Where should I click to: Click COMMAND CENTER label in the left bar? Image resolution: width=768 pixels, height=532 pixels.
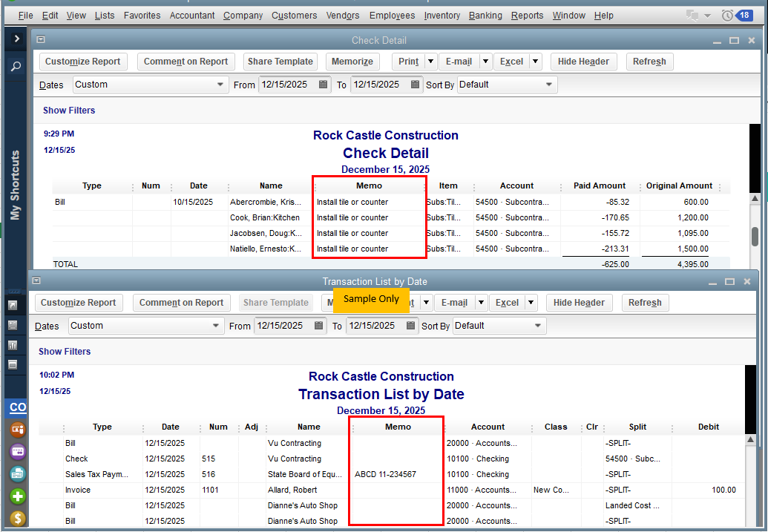tap(18, 407)
